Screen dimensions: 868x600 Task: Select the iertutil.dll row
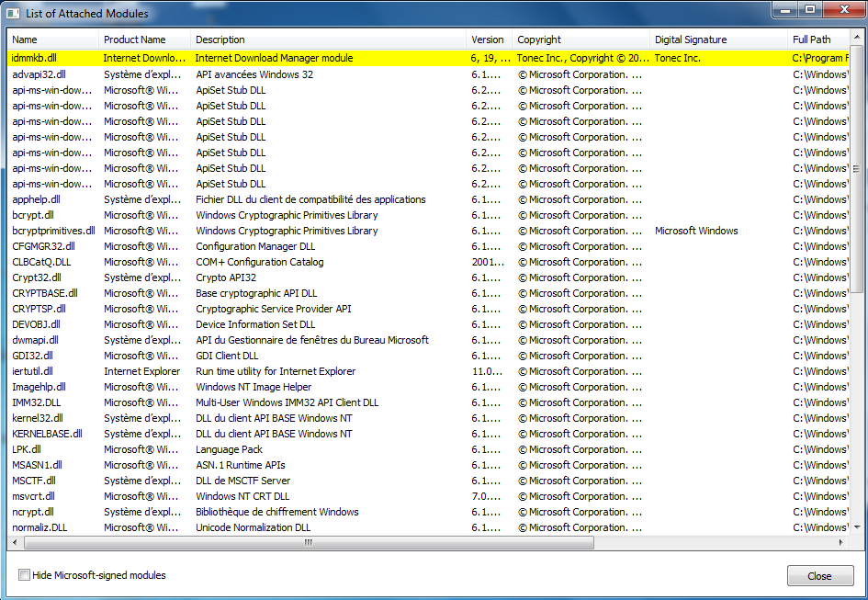pyautogui.click(x=428, y=371)
